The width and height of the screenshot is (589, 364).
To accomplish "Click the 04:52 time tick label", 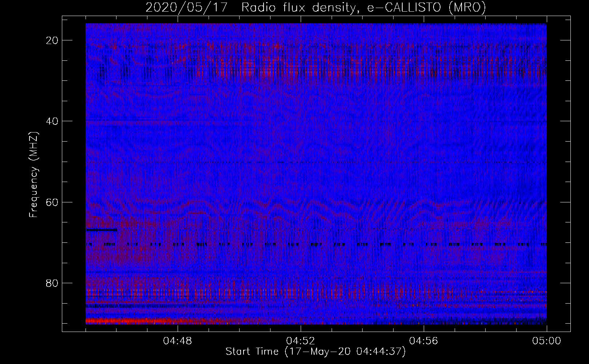I will pos(301,341).
